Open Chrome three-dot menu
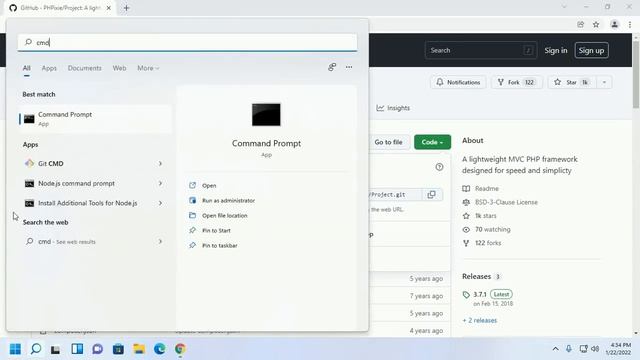Image resolution: width=640 pixels, height=360 pixels. point(630,24)
